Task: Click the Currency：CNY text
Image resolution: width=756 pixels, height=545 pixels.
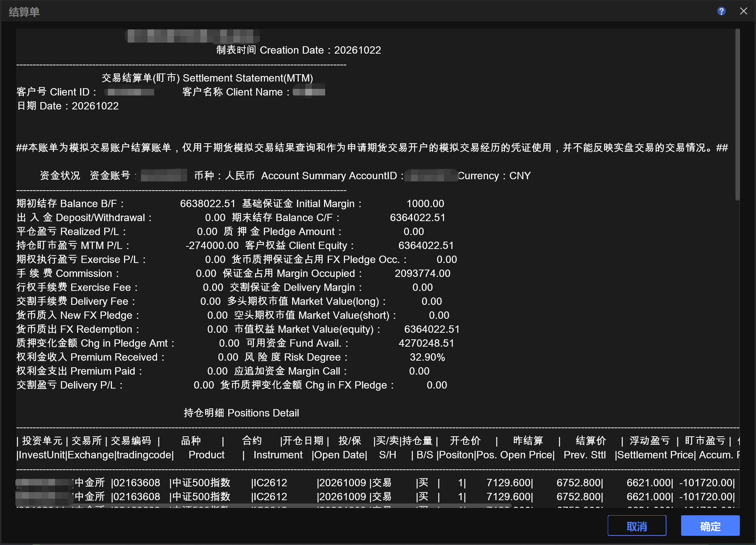Action: point(494,176)
